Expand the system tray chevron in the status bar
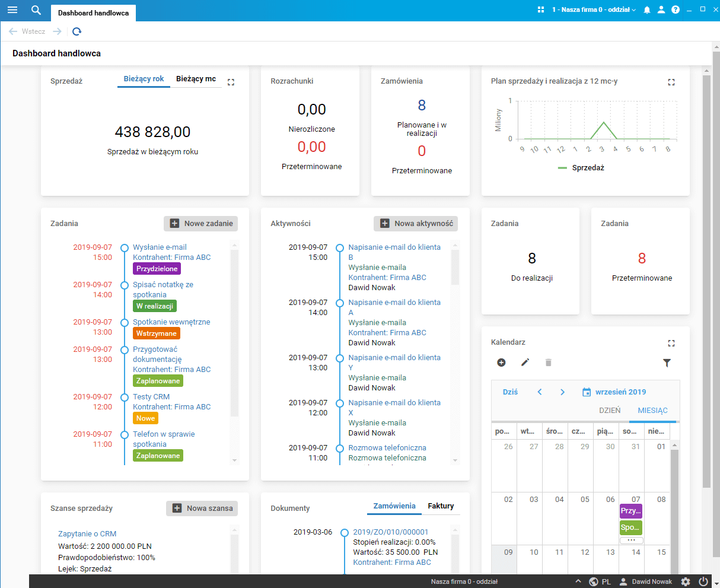This screenshot has width=720, height=588. [x=578, y=581]
